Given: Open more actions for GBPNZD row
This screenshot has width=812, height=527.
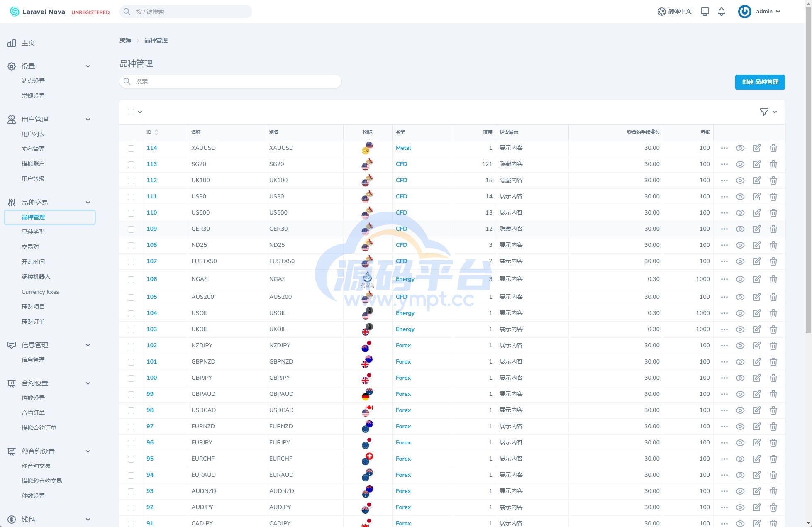Looking at the screenshot, I should click(724, 362).
